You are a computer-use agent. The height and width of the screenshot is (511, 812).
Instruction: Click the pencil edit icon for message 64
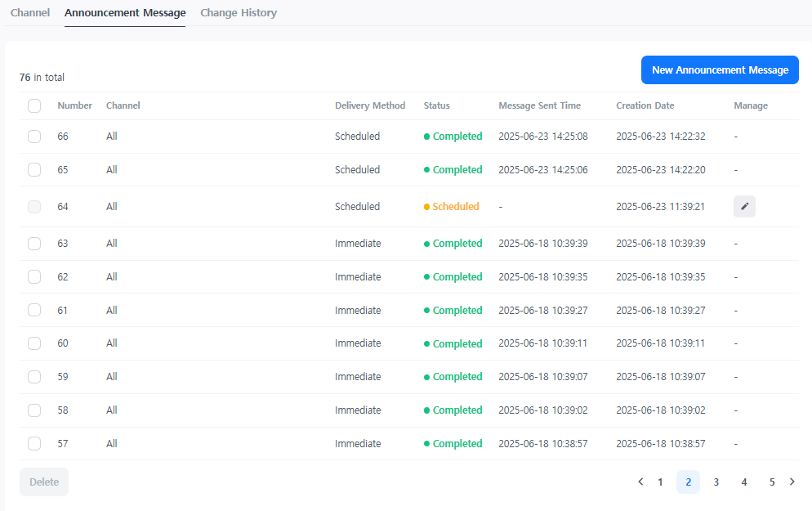pos(744,207)
